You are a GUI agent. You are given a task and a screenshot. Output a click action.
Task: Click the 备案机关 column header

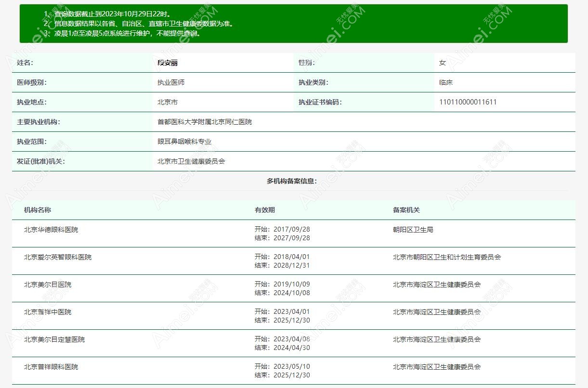[406, 210]
